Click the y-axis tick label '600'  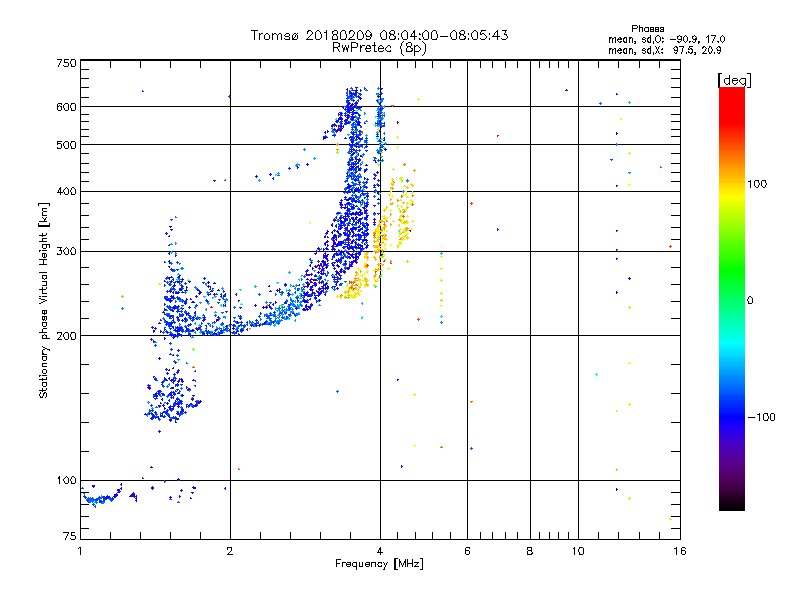pyautogui.click(x=66, y=107)
